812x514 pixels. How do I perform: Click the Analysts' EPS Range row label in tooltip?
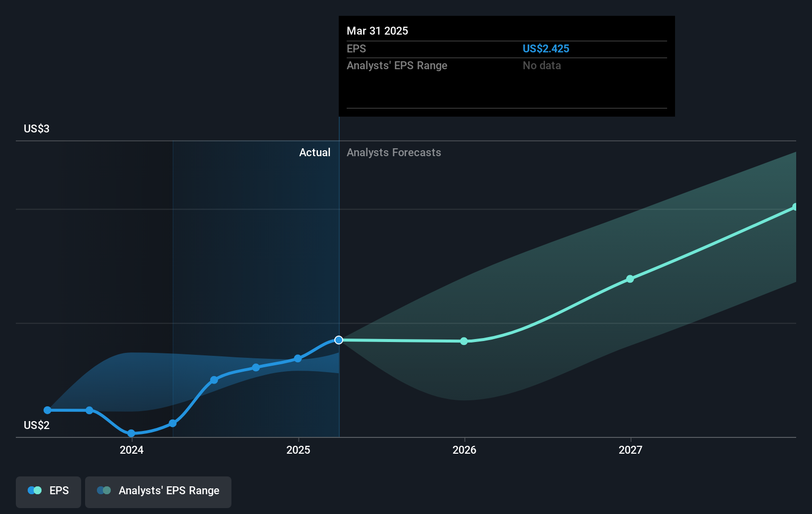click(x=397, y=65)
